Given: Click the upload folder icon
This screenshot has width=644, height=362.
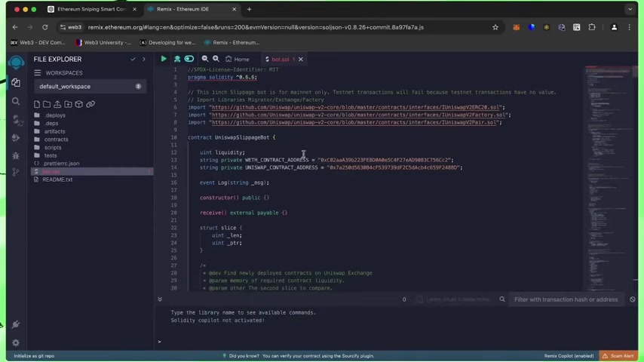Looking at the screenshot, I should click(x=68, y=104).
